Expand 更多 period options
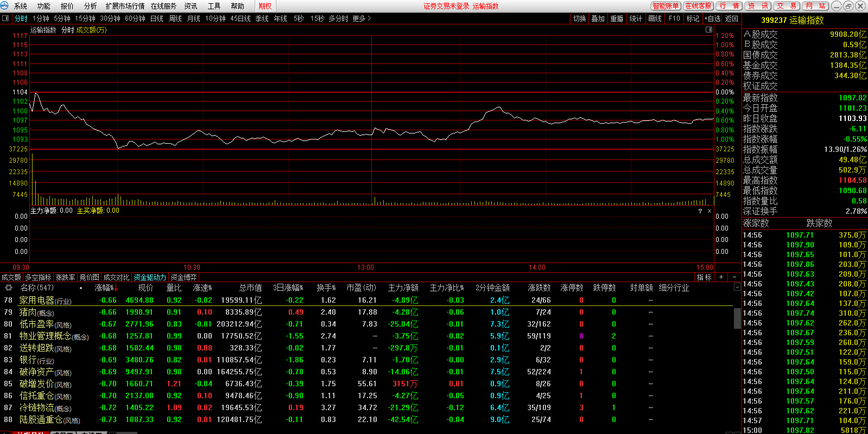Image resolution: width=868 pixels, height=434 pixels. [x=362, y=18]
